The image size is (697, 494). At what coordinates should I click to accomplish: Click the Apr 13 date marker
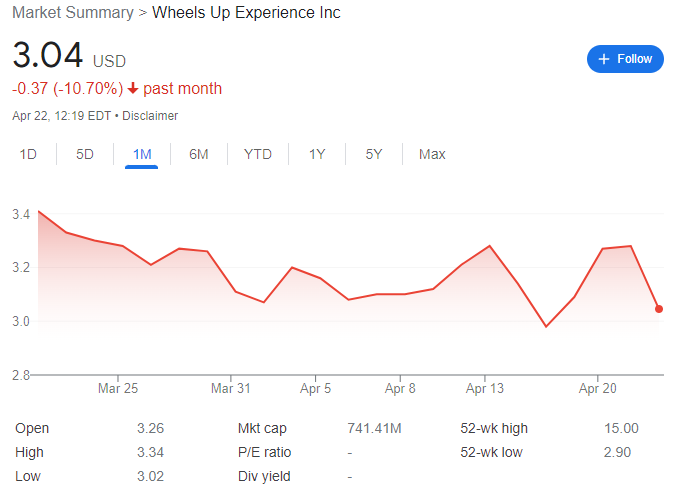(x=484, y=388)
